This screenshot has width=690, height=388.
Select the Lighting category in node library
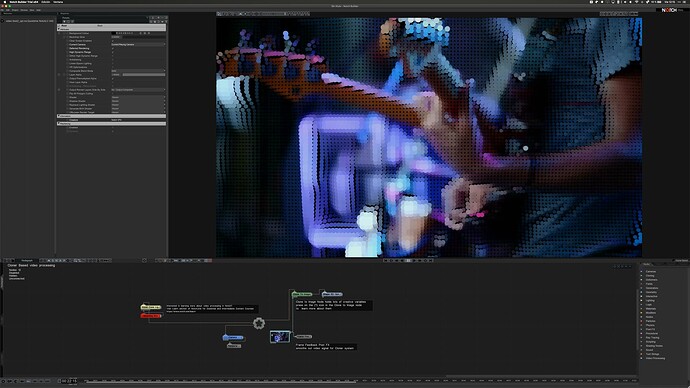coord(650,300)
